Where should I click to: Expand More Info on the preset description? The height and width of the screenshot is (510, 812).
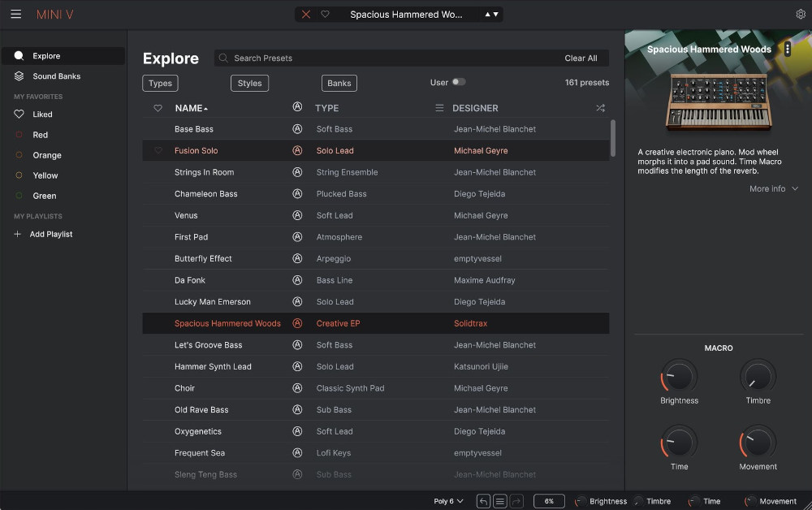772,188
